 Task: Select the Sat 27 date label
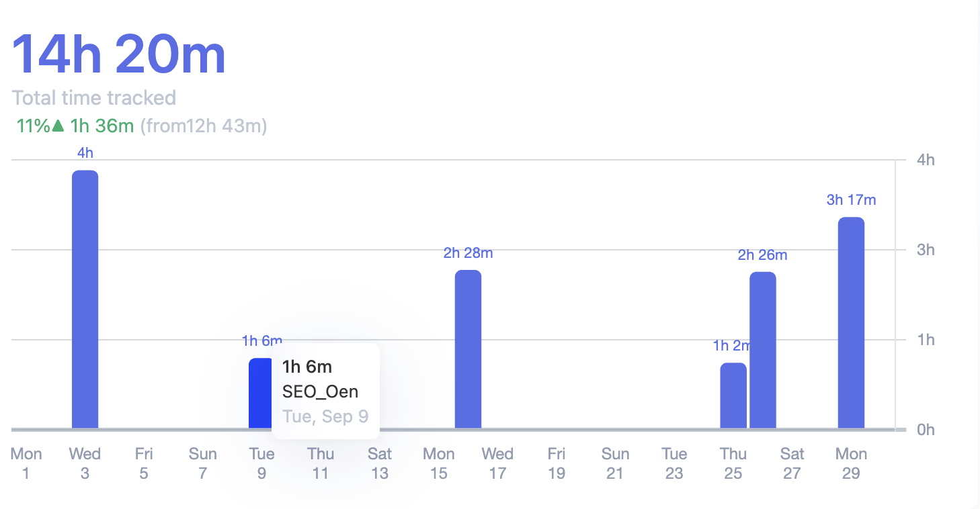pos(792,463)
